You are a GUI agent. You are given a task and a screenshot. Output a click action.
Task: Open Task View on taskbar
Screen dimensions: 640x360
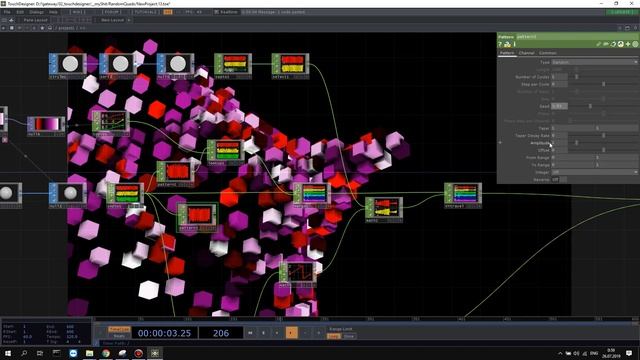point(40,353)
